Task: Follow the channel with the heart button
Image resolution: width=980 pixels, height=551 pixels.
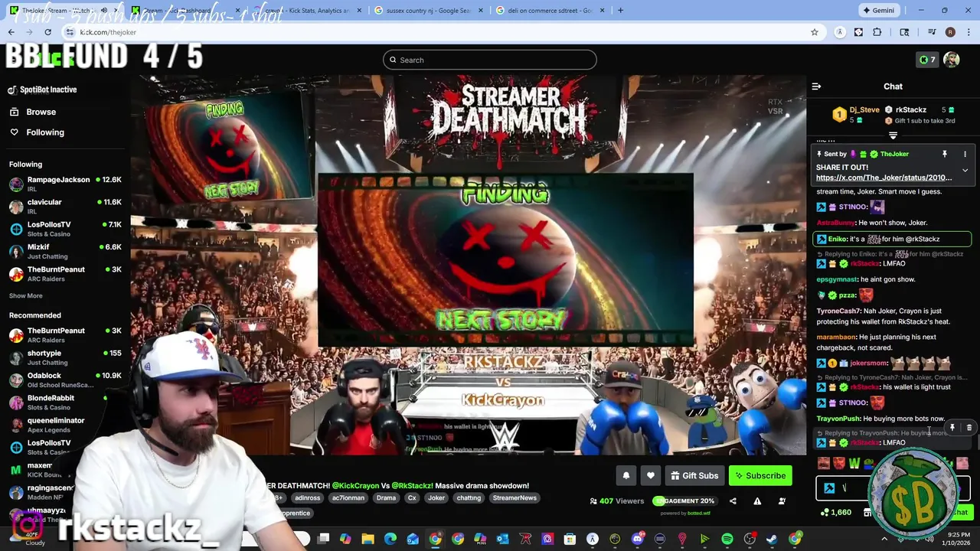Action: tap(651, 476)
